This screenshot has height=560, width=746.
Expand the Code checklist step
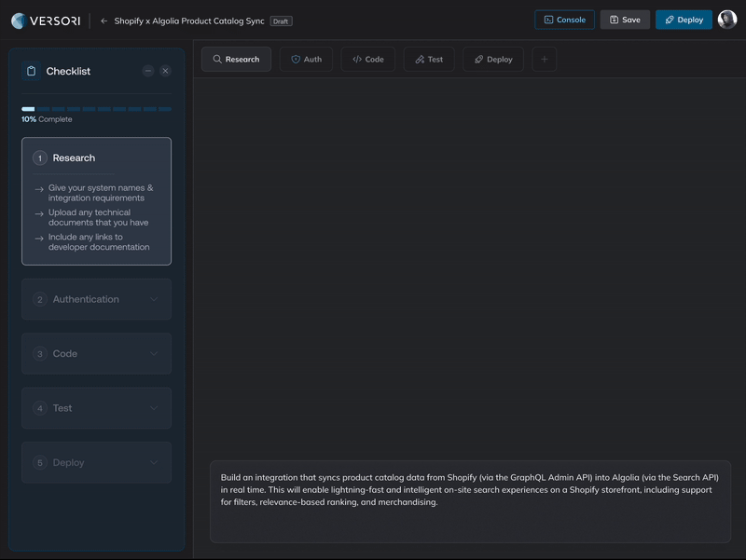point(97,354)
